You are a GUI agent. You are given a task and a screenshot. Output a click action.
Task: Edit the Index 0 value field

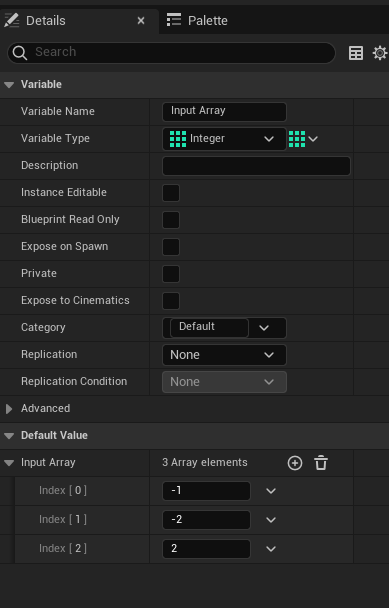[x=206, y=491]
